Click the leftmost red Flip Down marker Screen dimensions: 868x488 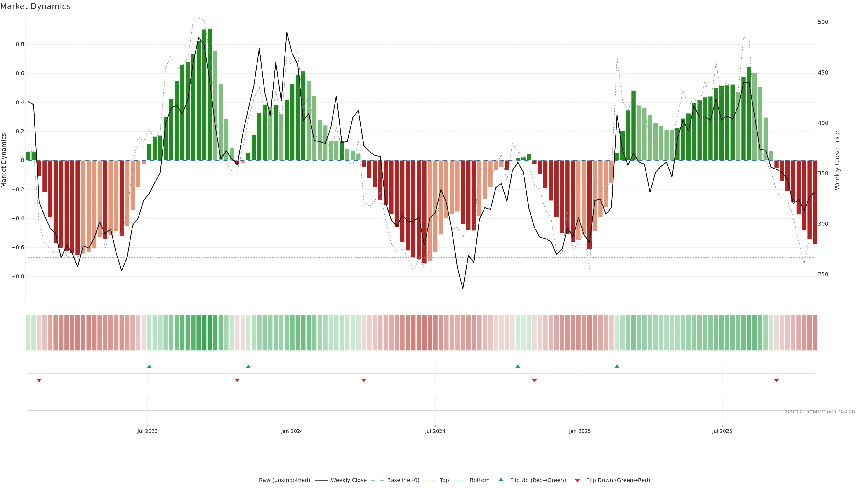[x=39, y=380]
